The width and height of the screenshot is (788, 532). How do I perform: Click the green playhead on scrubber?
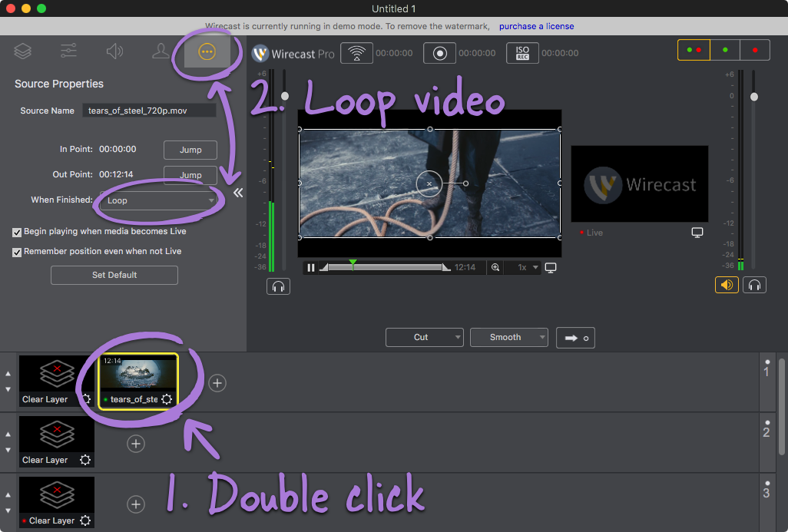pyautogui.click(x=353, y=263)
